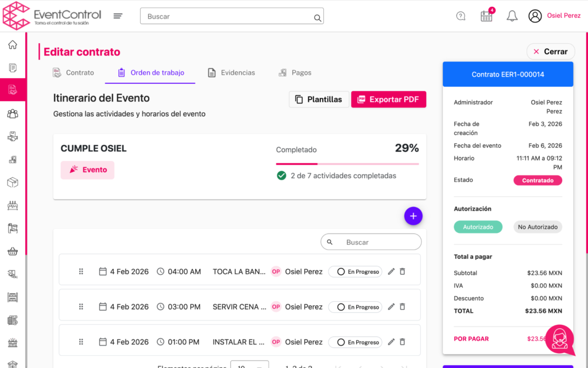Switch to the Evidencias tab

click(231, 73)
